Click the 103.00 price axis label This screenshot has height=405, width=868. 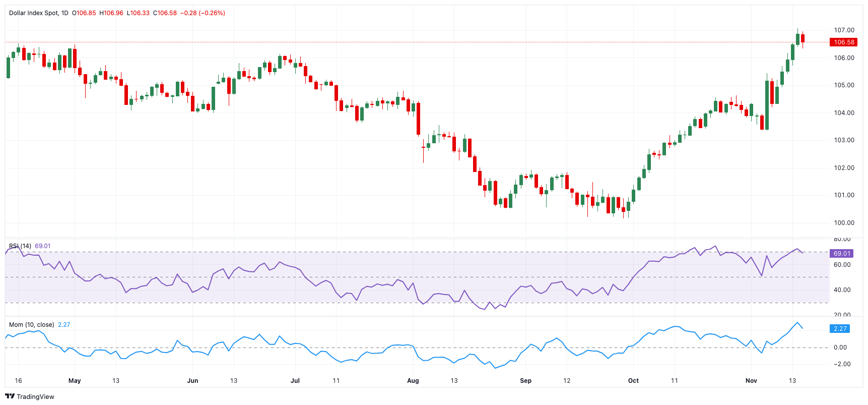click(844, 140)
